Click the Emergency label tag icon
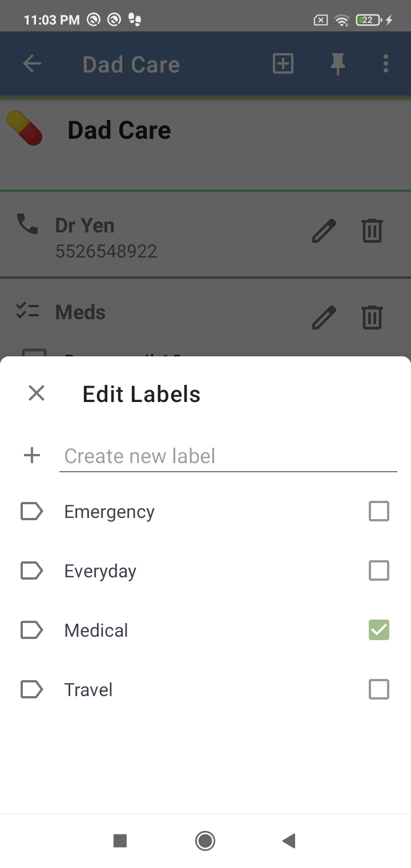 [32, 511]
